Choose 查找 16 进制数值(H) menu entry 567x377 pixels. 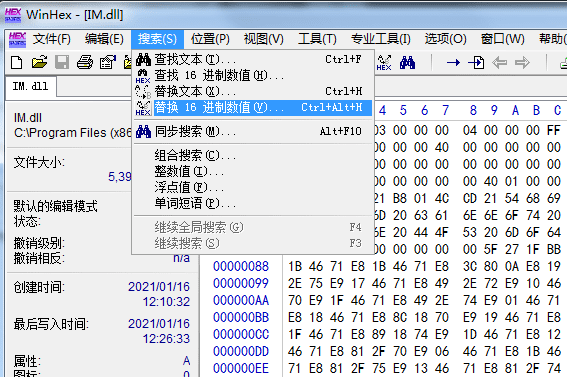[253, 76]
